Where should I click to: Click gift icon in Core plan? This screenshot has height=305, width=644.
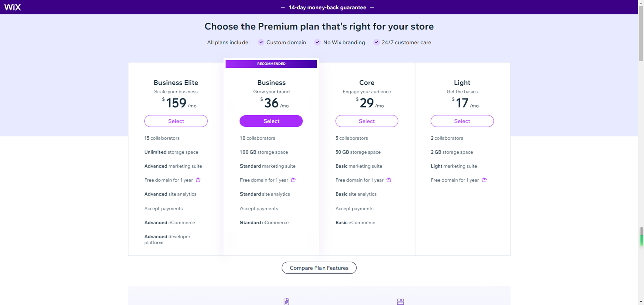click(x=389, y=180)
